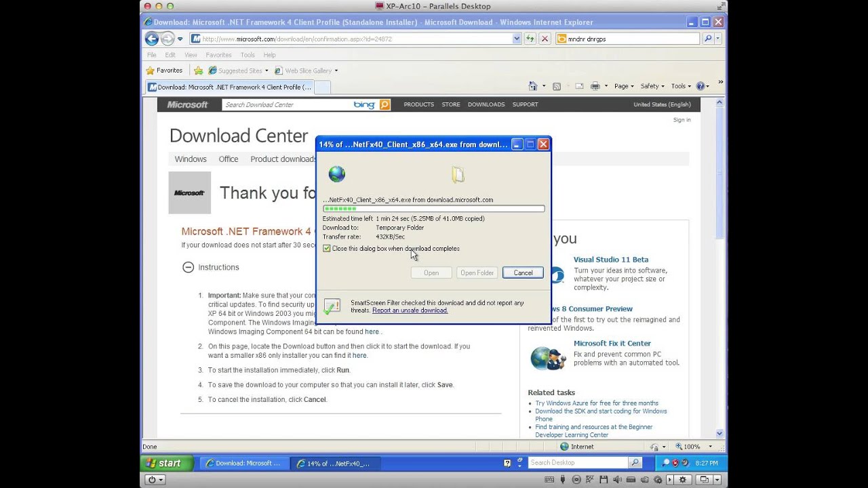The image size is (868, 488).
Task: Click the Microsoft Fix it Center icon
Action: [x=548, y=358]
